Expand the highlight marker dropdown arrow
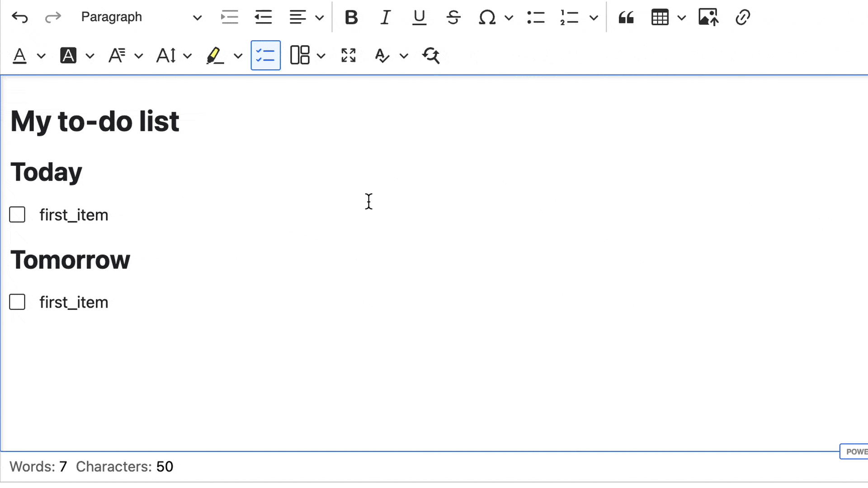Screen dimensions: 868x488 pyautogui.click(x=238, y=56)
